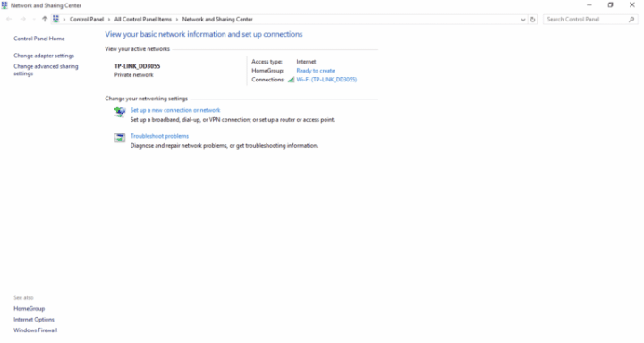The width and height of the screenshot is (644, 343).
Task: Click the TP-LINK_DD3055 network name
Action: (x=137, y=66)
